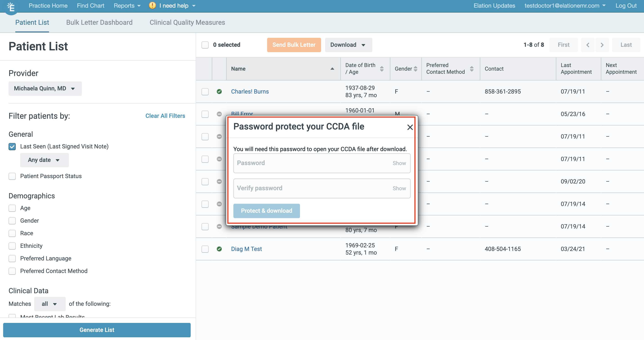Viewport: 644px width, 340px height.
Task: Switch to the Bulk Letter Dashboard tab
Action: [99, 22]
